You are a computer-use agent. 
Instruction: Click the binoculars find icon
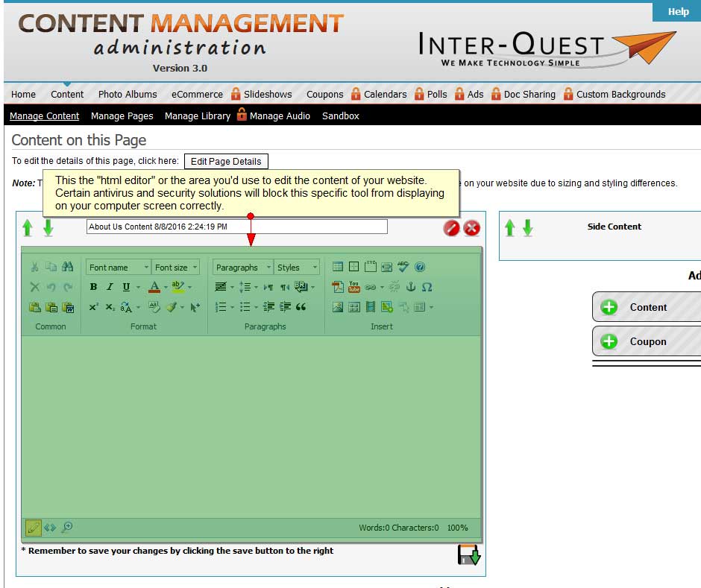(x=68, y=267)
